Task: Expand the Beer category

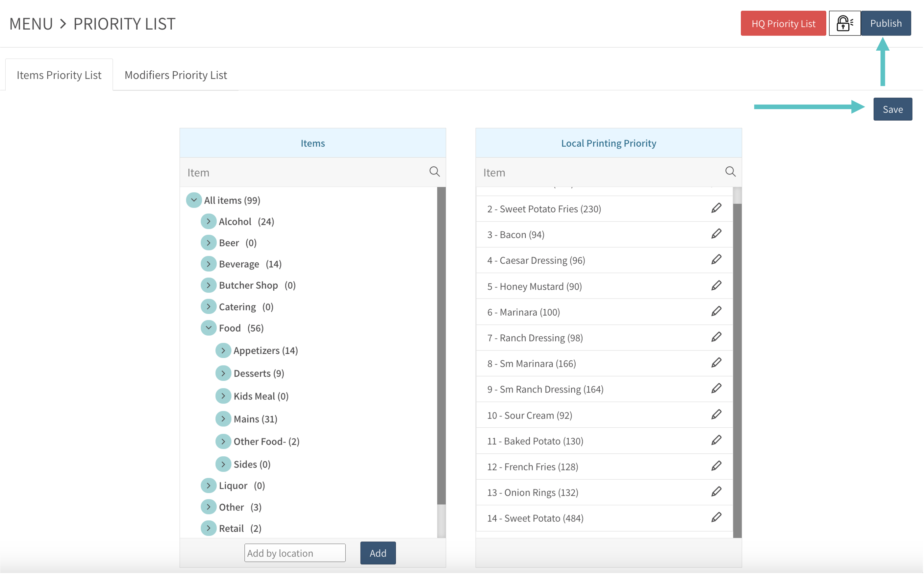Action: [209, 243]
